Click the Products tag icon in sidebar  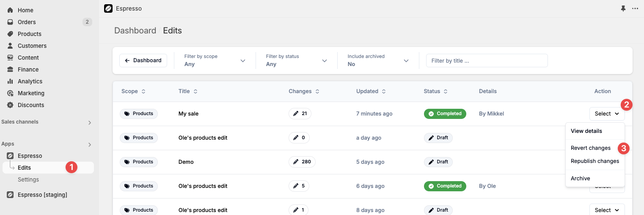point(10,34)
